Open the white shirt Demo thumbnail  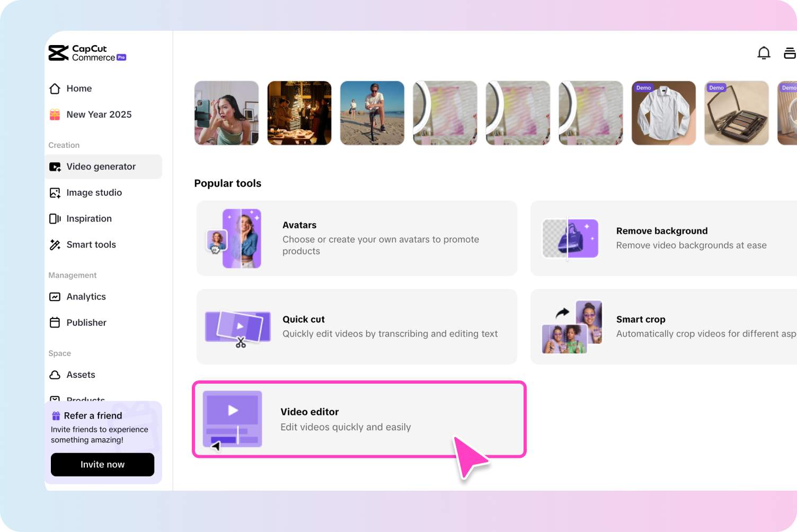point(663,113)
